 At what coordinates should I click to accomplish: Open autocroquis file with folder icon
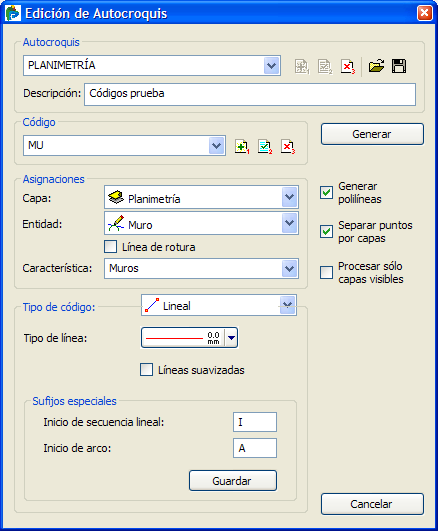tap(376, 66)
